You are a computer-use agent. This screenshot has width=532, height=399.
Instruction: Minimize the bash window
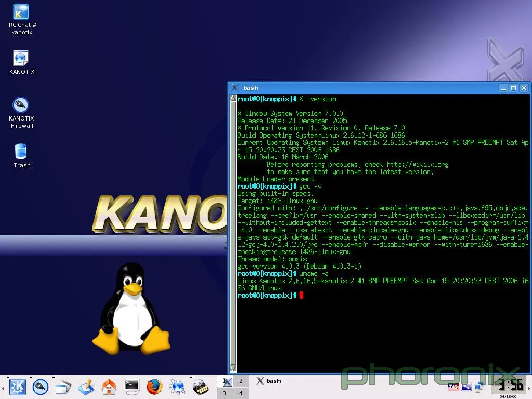pos(503,88)
